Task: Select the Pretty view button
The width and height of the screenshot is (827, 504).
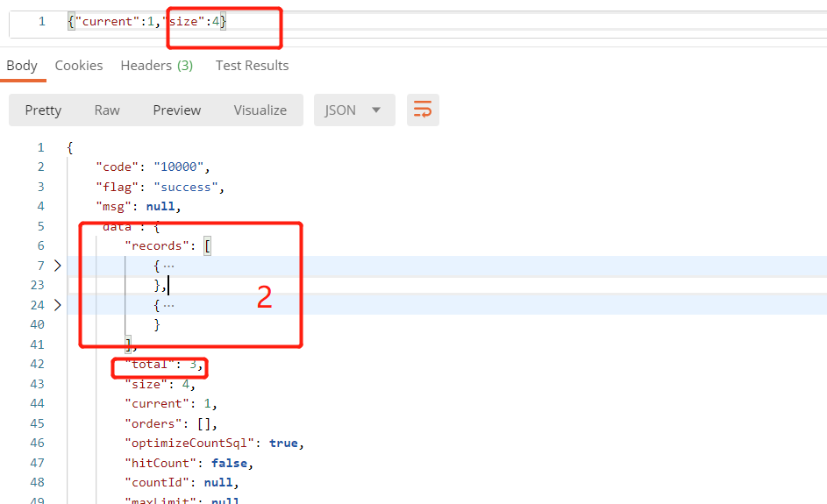Action: coord(43,110)
